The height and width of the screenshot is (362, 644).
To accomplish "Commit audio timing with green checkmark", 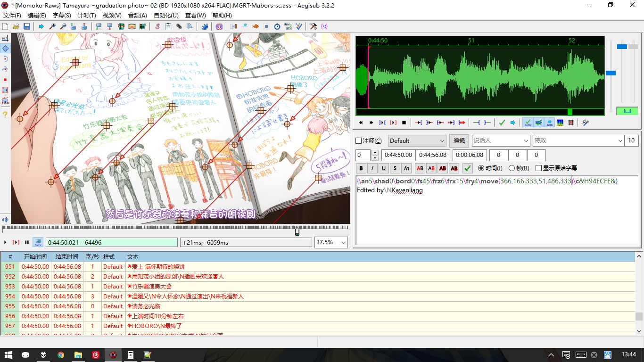I will [502, 123].
